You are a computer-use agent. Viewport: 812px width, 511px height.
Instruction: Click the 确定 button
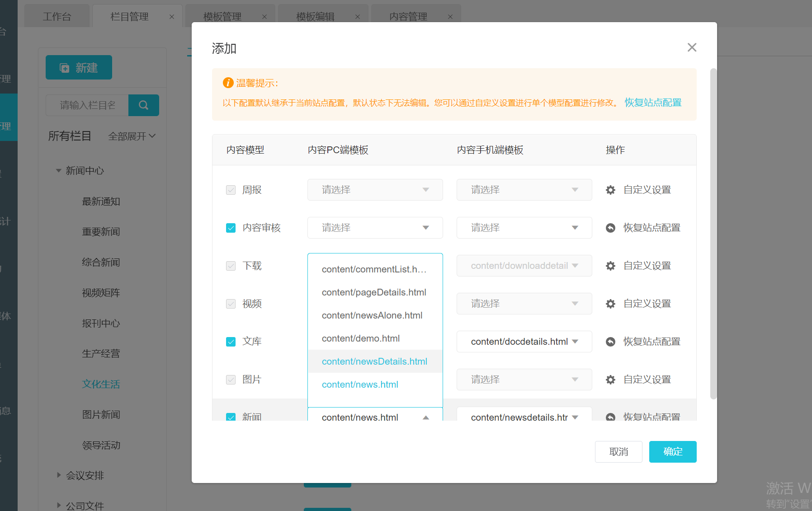coord(672,452)
